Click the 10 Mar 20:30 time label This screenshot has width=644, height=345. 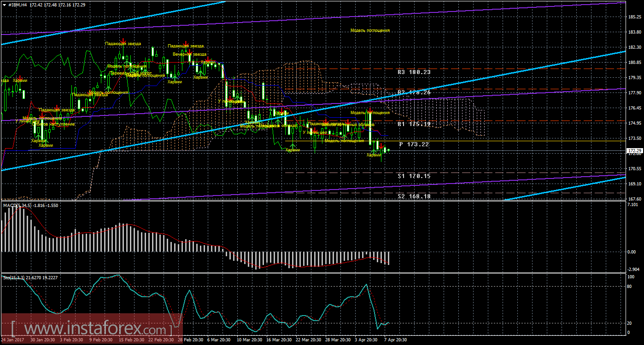coord(251,340)
